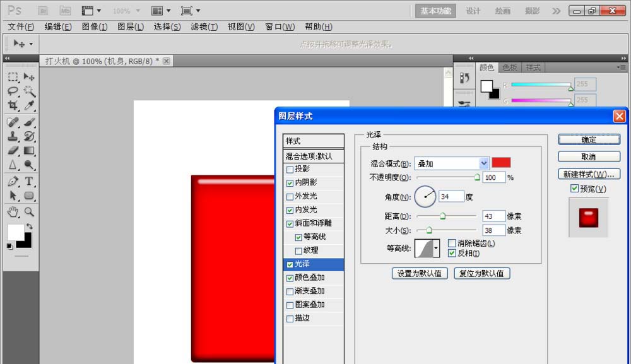Expand the zoom level dropdown in options bar
The height and width of the screenshot is (364, 631).
coord(138,10)
